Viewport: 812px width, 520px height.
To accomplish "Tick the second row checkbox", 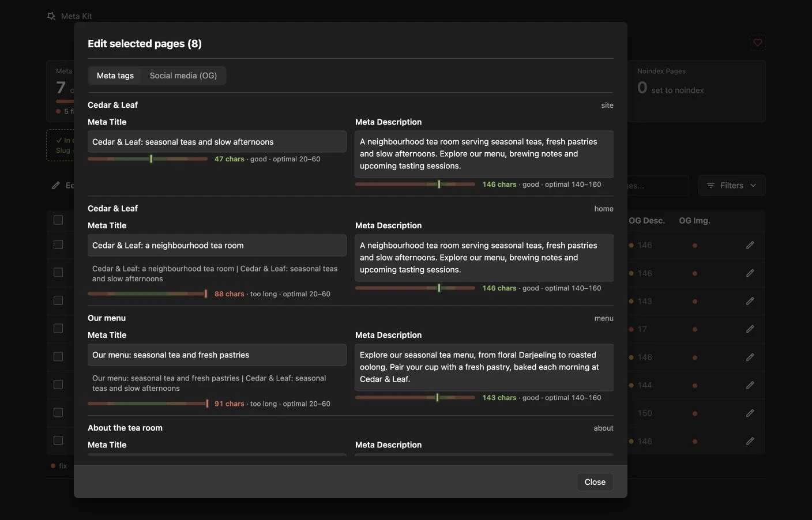I will pos(58,272).
